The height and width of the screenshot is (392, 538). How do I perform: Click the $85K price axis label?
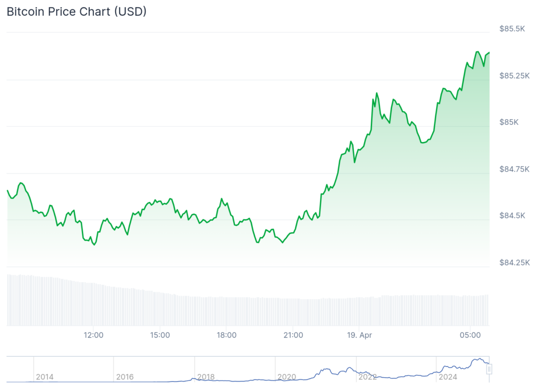509,122
